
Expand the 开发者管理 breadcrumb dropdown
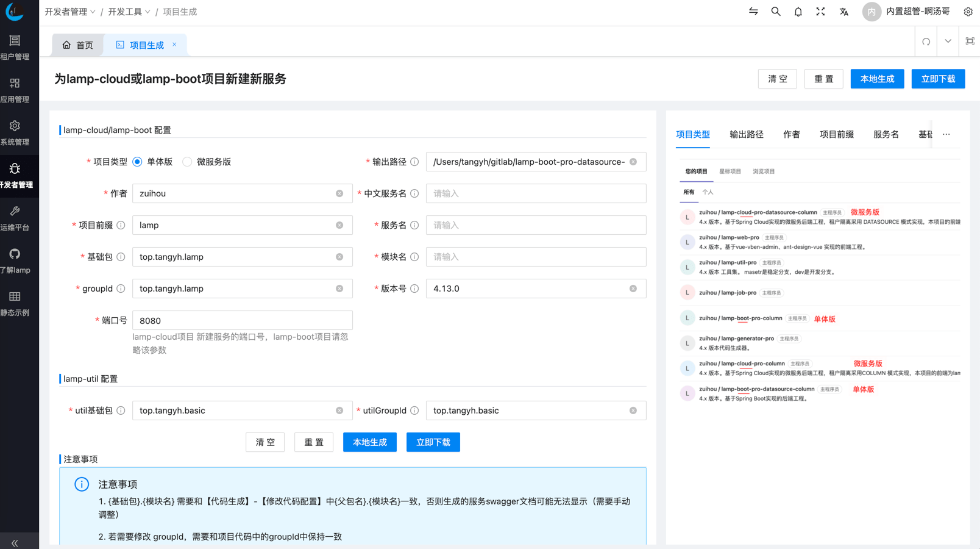(70, 12)
